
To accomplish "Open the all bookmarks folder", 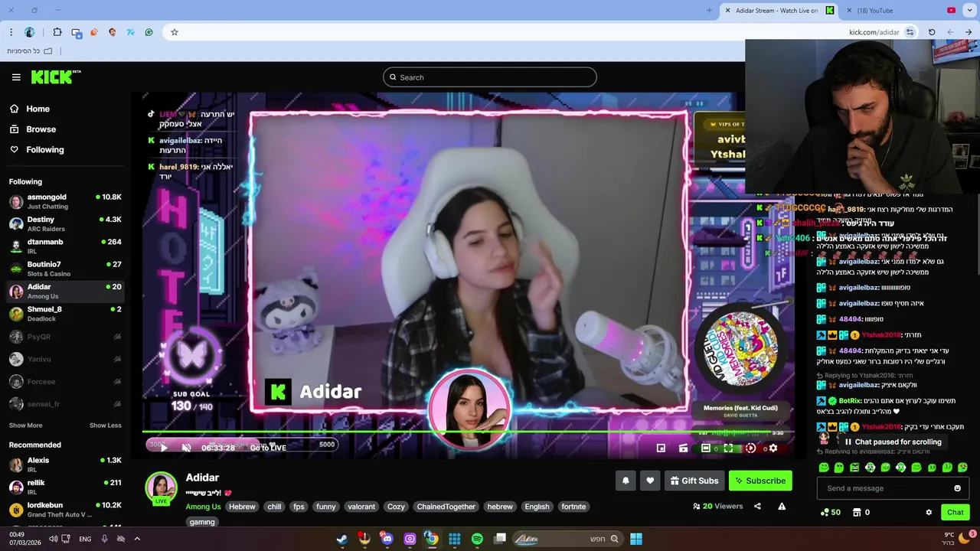I will [x=30, y=51].
